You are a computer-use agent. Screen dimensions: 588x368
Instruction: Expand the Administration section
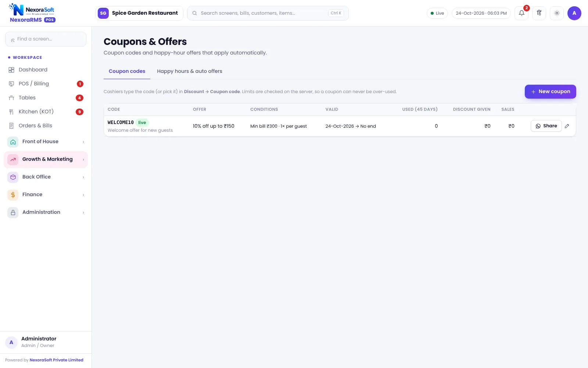point(46,212)
